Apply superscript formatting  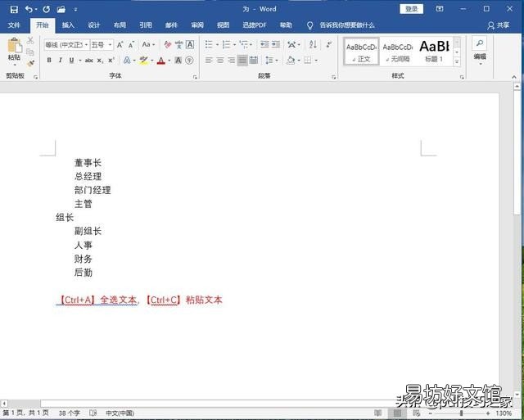pyautogui.click(x=111, y=61)
